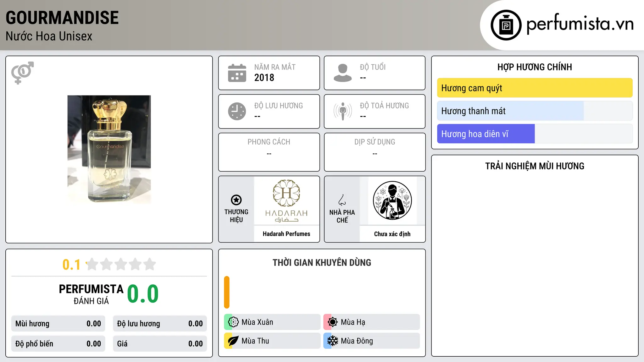This screenshot has height=362, width=644.
Task: Click the flower icon for Mùa Xuân
Action: click(233, 322)
